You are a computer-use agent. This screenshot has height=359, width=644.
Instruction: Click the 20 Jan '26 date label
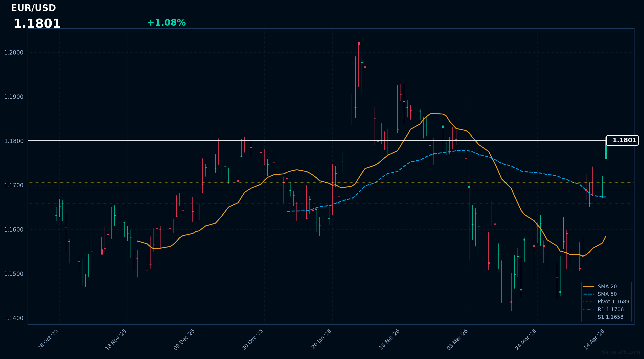coord(322,339)
